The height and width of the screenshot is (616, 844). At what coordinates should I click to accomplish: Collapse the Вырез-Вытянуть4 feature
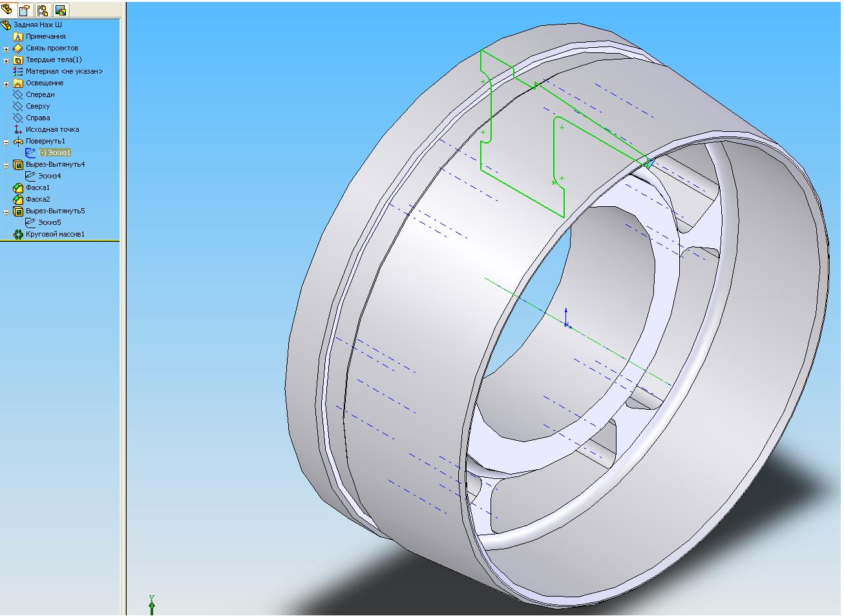(6, 165)
